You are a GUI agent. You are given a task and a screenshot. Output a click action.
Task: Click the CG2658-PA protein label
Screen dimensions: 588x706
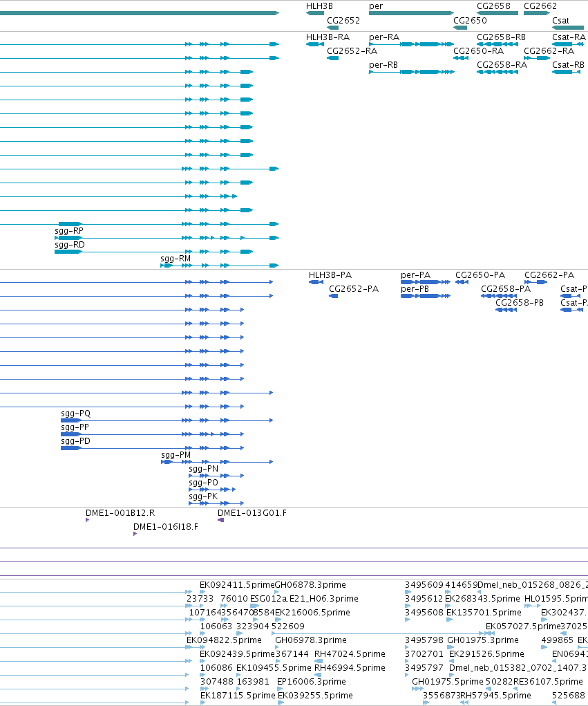(506, 289)
